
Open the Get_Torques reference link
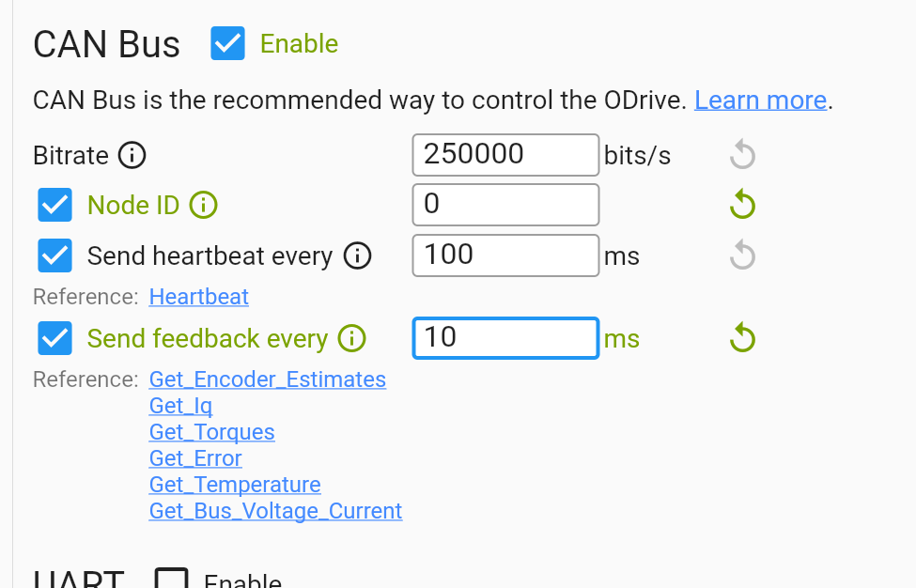(x=212, y=432)
